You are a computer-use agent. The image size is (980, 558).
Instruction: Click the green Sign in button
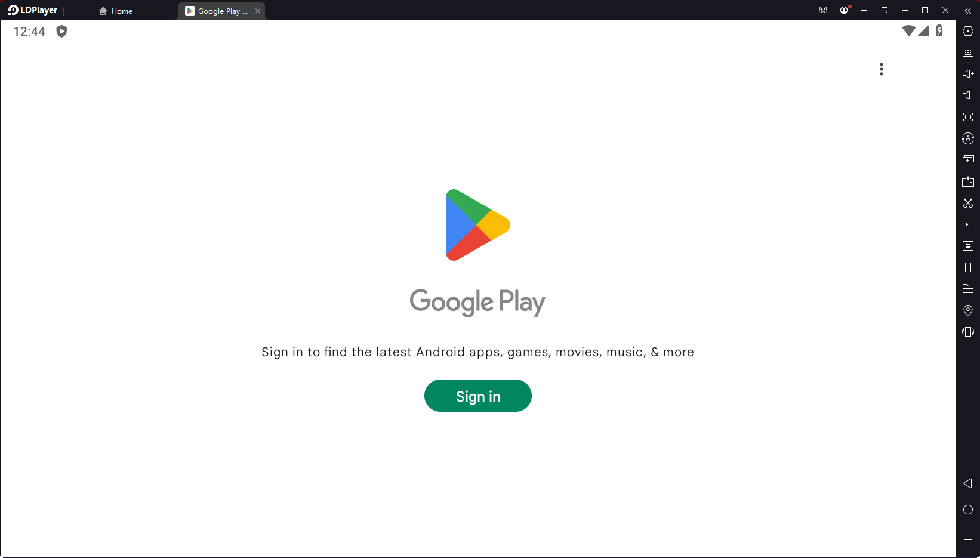[x=477, y=396]
